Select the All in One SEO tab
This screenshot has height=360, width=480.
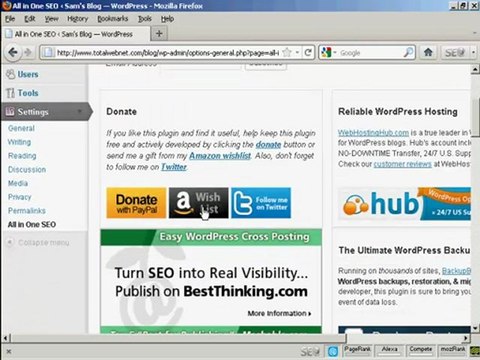point(75,34)
